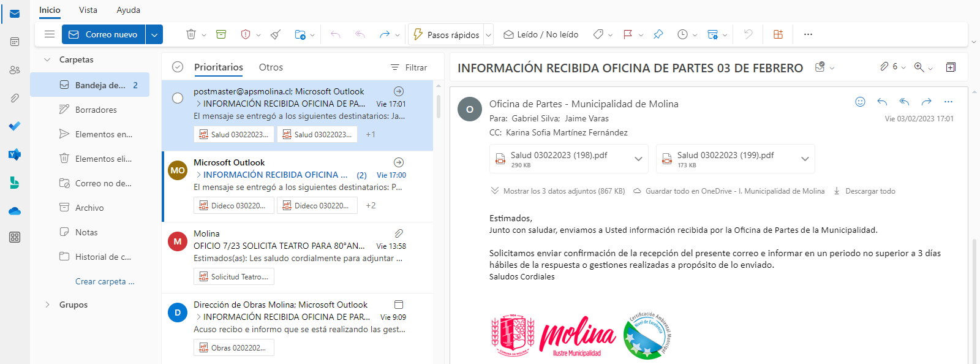The width and height of the screenshot is (980, 364).
Task: React with the smiley emoji icon
Action: [860, 102]
